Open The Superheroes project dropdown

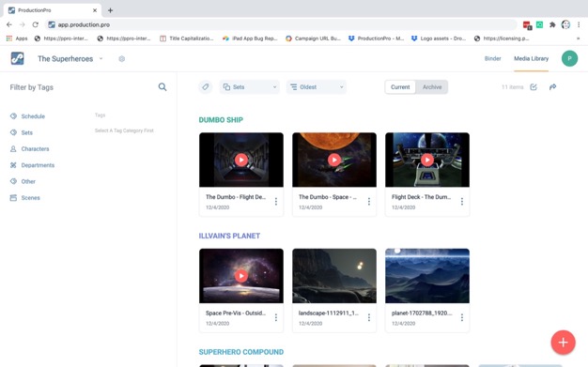click(70, 59)
